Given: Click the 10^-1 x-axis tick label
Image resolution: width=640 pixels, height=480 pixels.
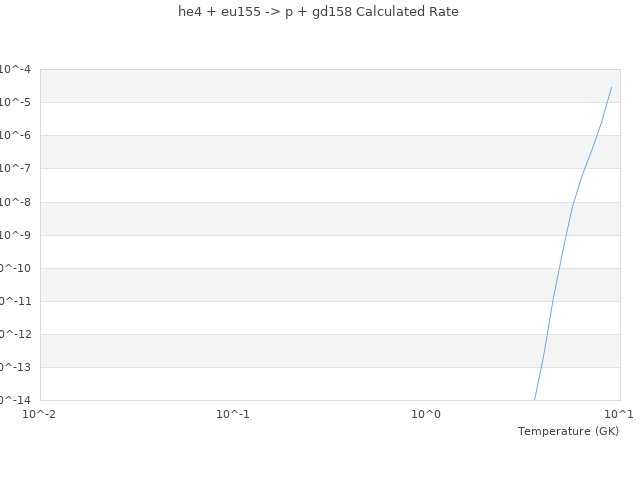Looking at the screenshot, I should [233, 414].
